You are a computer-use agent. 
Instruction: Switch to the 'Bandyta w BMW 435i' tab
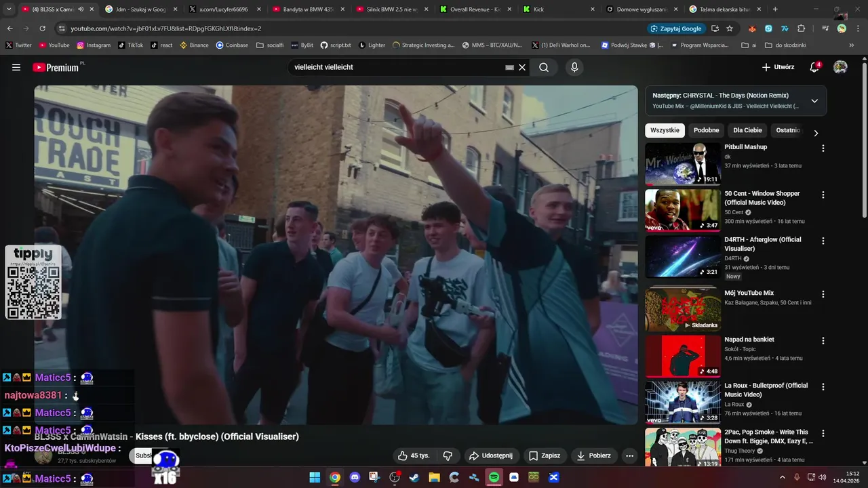pos(308,9)
